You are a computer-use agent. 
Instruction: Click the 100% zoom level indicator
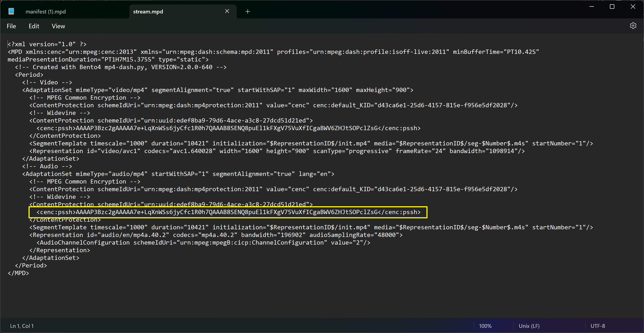[x=485, y=326]
